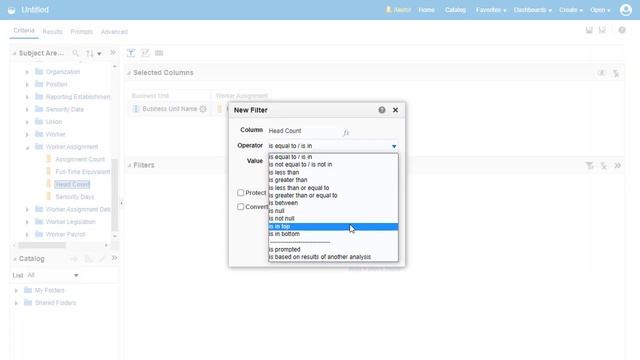Click the user profile avatar icon
Screen dimensions: 640x360
(625, 10)
